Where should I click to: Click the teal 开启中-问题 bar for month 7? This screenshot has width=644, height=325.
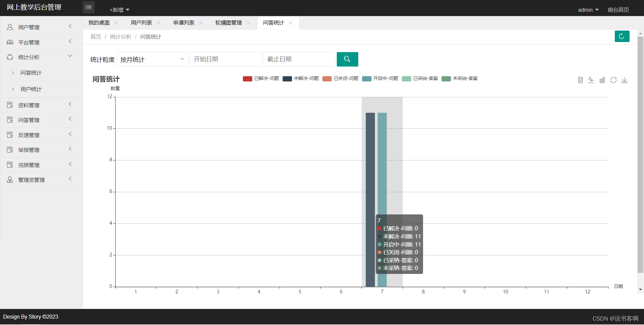click(x=382, y=200)
